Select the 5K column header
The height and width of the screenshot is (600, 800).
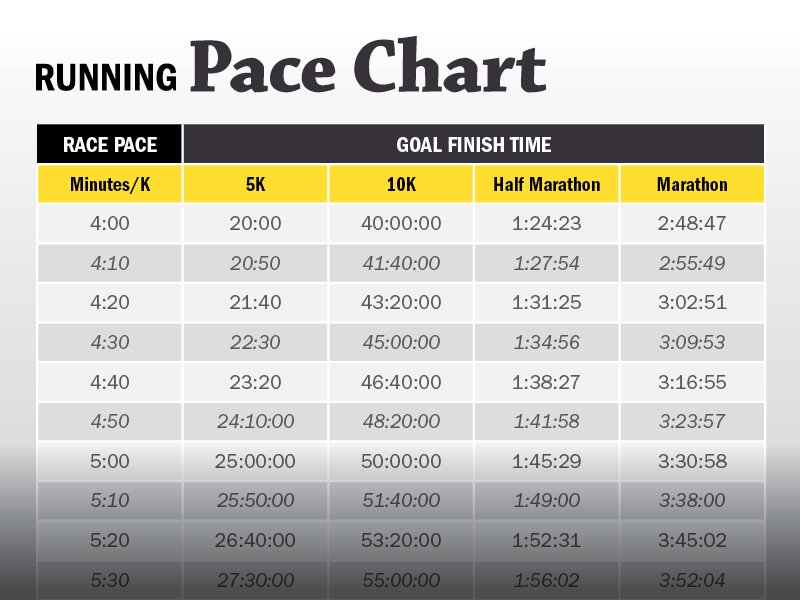(x=255, y=185)
